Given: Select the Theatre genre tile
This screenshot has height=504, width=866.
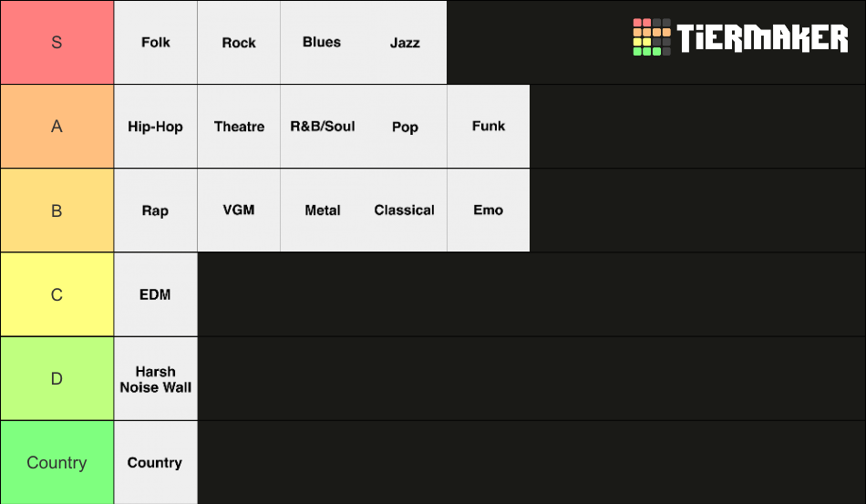Looking at the screenshot, I should point(239,127).
